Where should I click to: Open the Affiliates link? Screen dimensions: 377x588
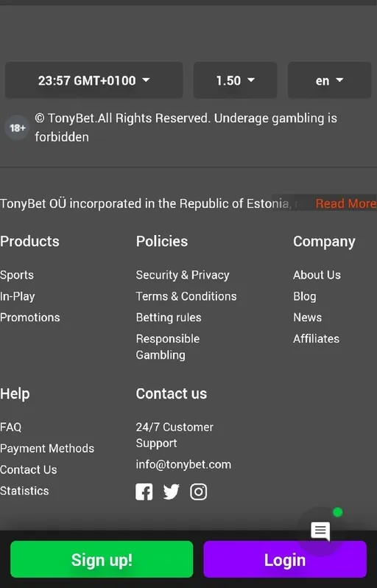click(x=317, y=339)
